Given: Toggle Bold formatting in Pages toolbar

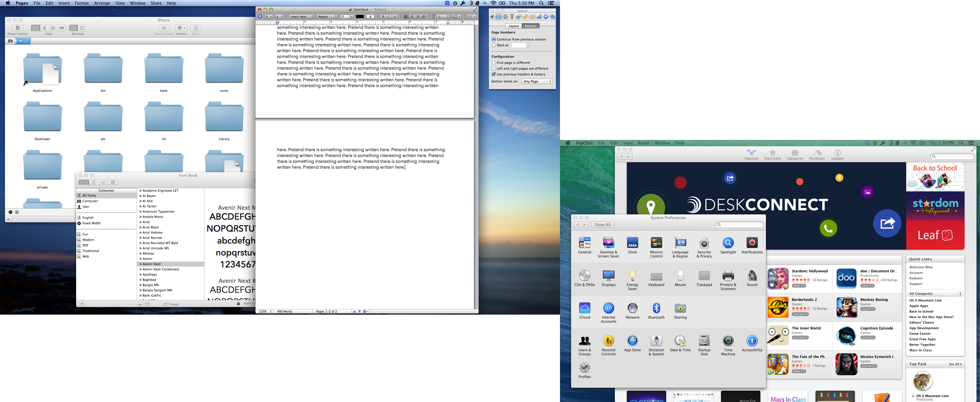Looking at the screenshot, I should (383, 17).
